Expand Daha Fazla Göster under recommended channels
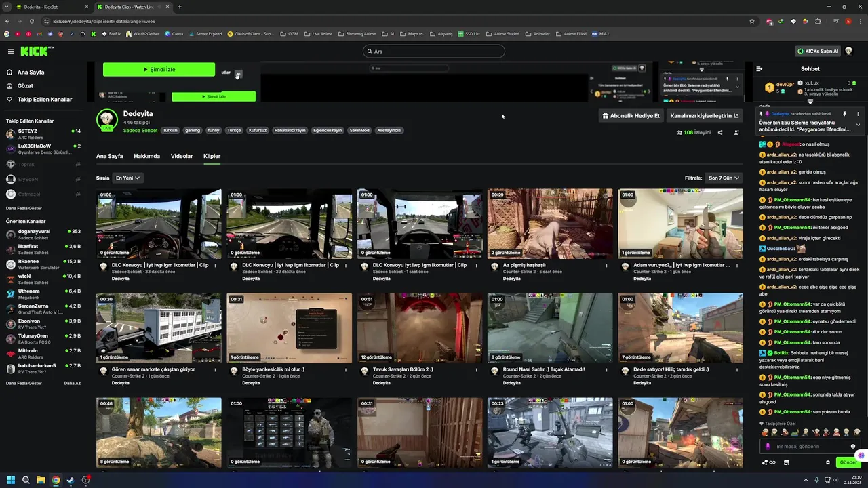The width and height of the screenshot is (868, 488). click(x=24, y=383)
